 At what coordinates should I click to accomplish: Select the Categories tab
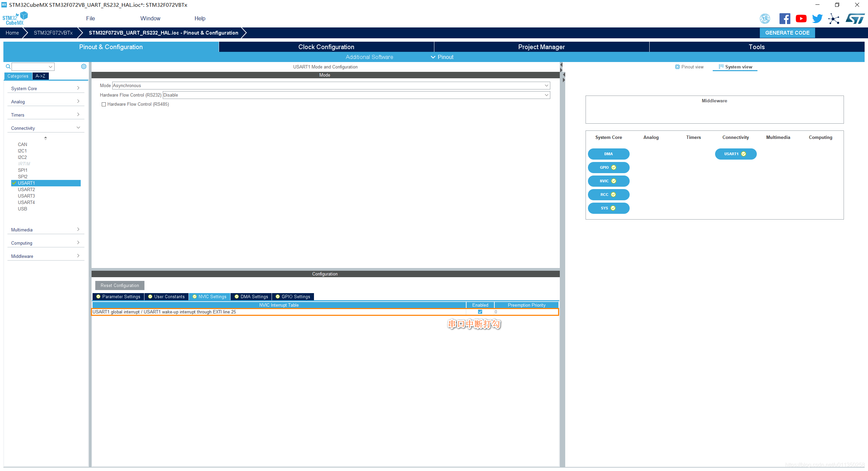pyautogui.click(x=18, y=76)
